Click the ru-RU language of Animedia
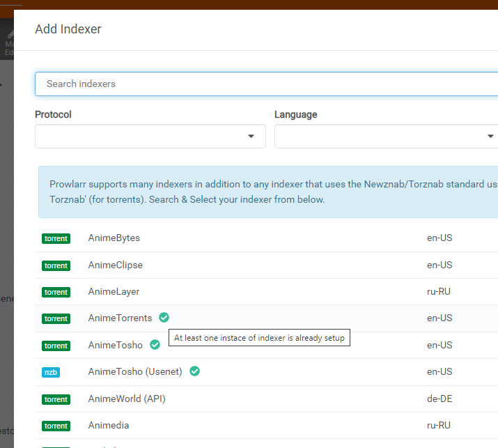This screenshot has width=498, height=448. pyautogui.click(x=439, y=426)
